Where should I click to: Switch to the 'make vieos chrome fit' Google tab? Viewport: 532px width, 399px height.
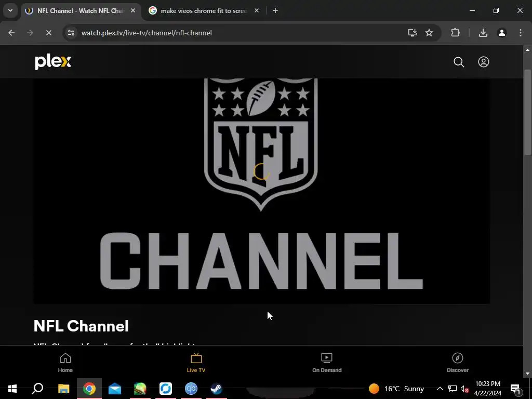click(x=204, y=11)
